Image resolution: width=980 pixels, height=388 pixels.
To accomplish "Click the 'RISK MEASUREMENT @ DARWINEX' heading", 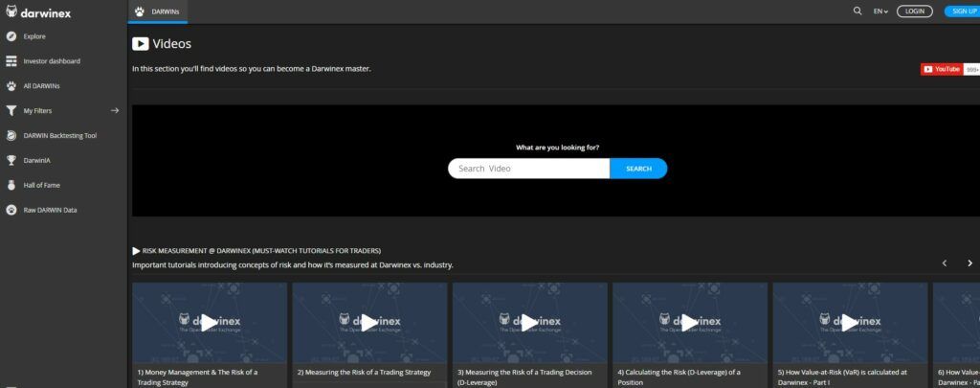I will coord(261,251).
